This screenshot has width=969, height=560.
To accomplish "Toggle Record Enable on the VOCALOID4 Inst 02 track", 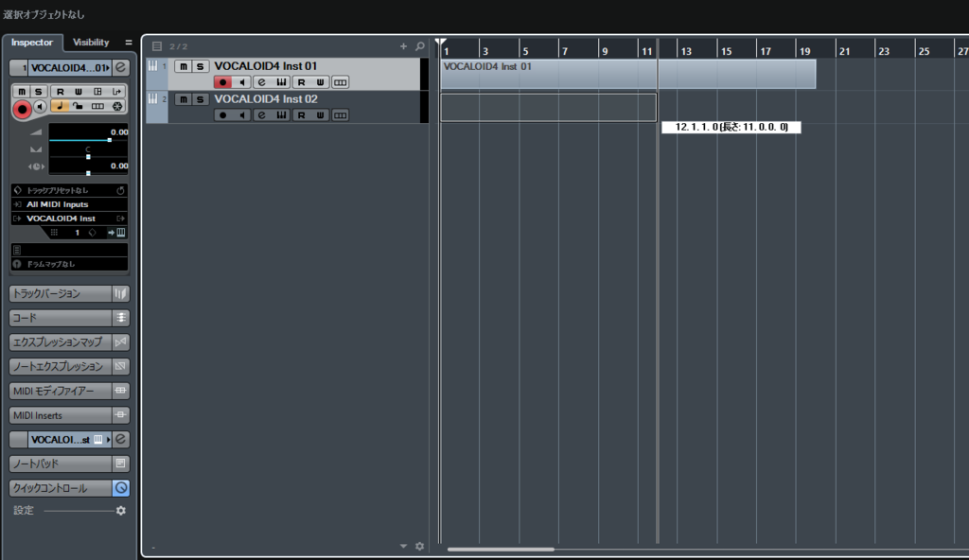I will click(x=223, y=115).
